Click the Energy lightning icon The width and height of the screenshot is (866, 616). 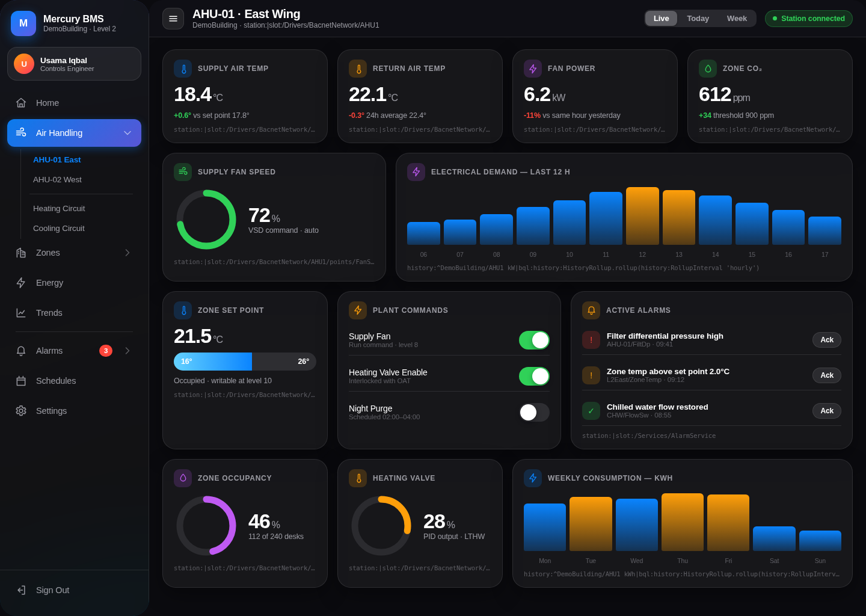coord(21,283)
